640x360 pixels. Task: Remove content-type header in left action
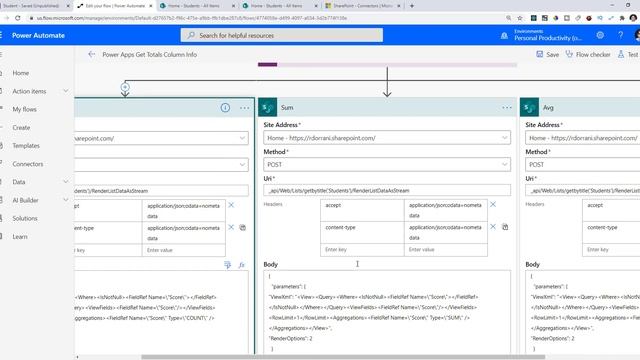click(231, 227)
